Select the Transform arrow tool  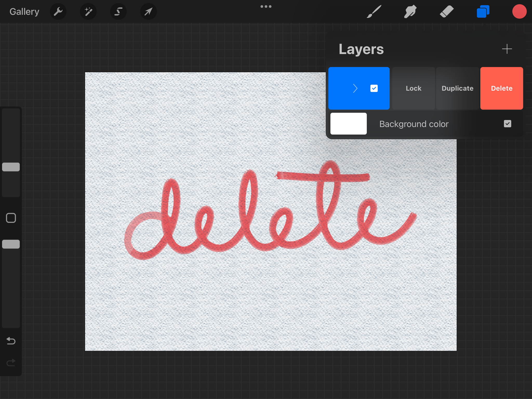coord(148,11)
